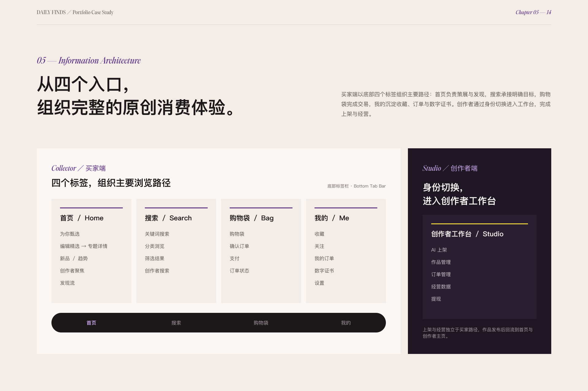Image resolution: width=588 pixels, height=391 pixels.
Task: Select 关键词搜索 under Search
Action: [157, 234]
